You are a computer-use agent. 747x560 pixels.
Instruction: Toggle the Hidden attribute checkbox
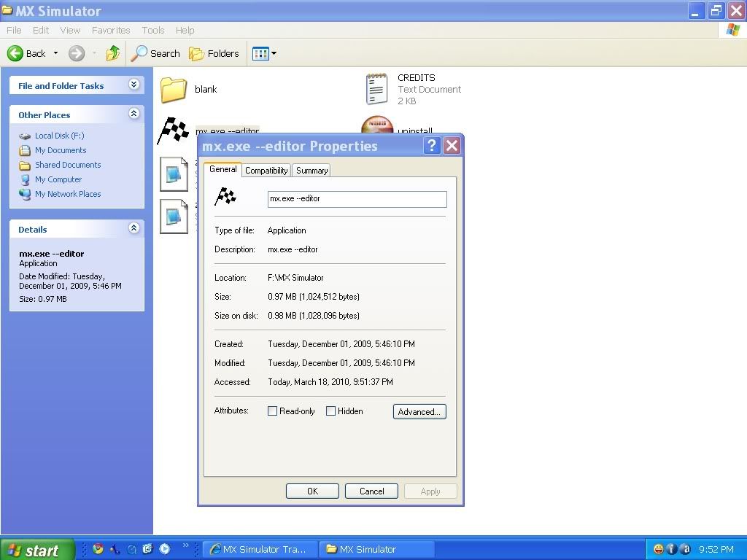[331, 411]
